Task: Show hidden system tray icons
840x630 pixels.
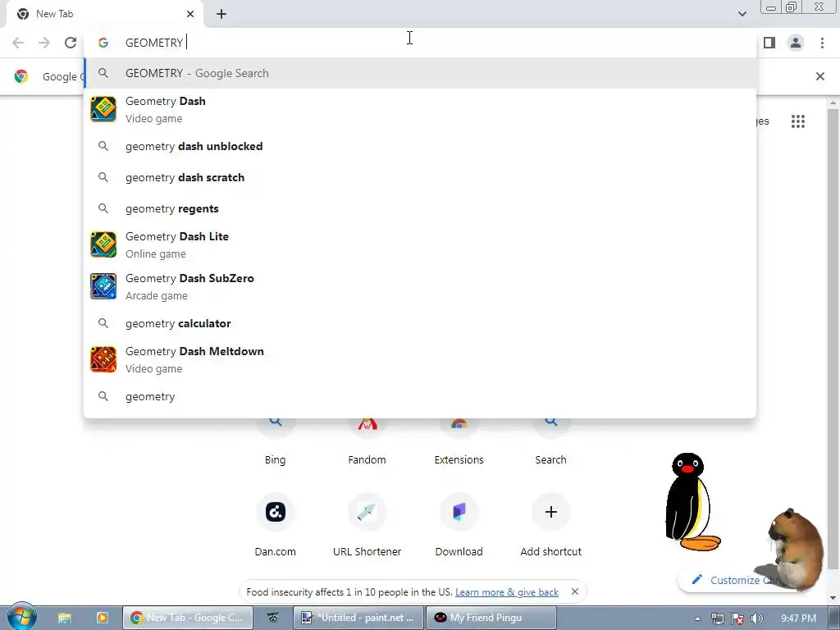Action: coord(697,619)
